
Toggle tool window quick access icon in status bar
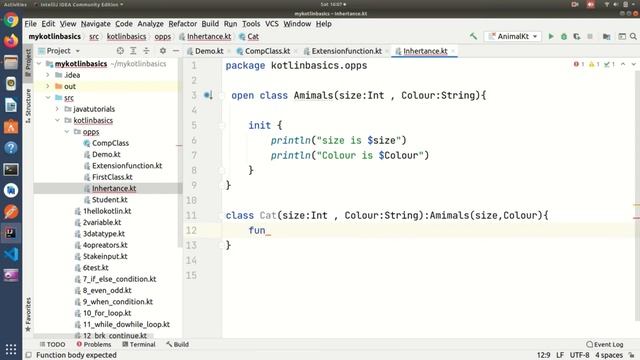[29, 355]
